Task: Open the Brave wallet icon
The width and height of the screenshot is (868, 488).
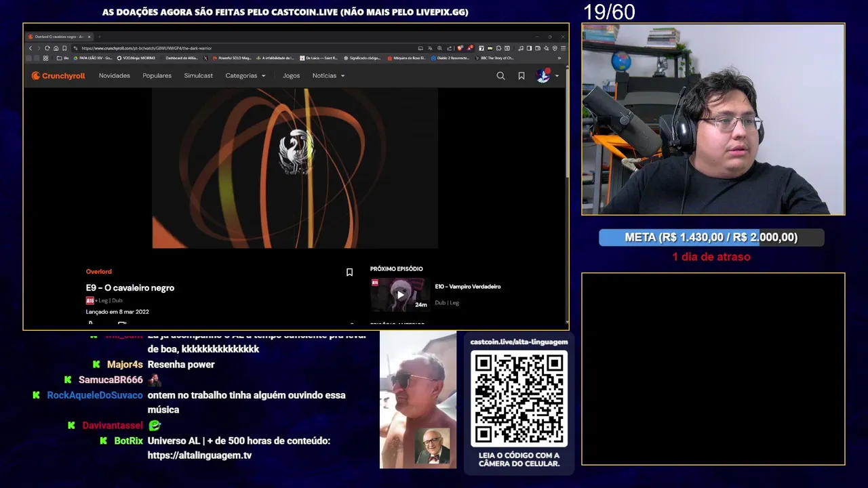Action: point(538,48)
